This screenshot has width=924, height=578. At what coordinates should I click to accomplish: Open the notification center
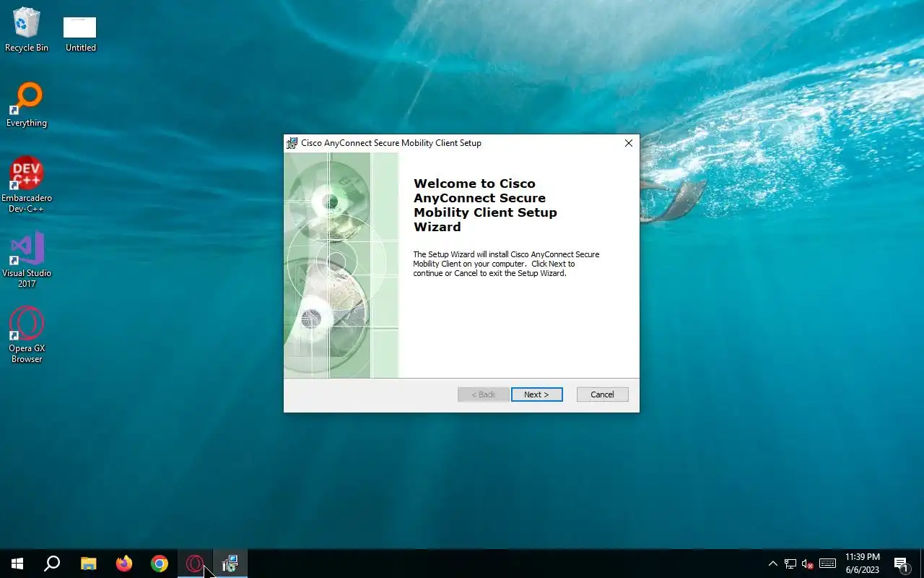[900, 564]
